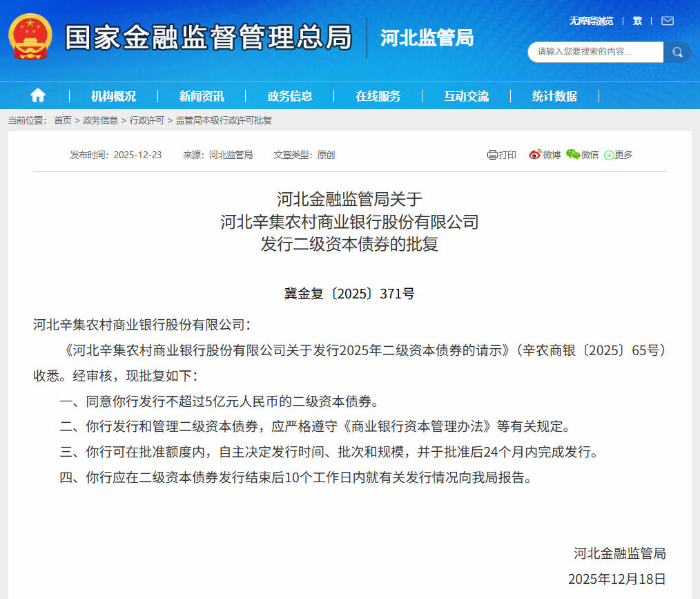Image resolution: width=700 pixels, height=599 pixels.
Task: Open the 互动交流 menu
Action: (x=466, y=96)
